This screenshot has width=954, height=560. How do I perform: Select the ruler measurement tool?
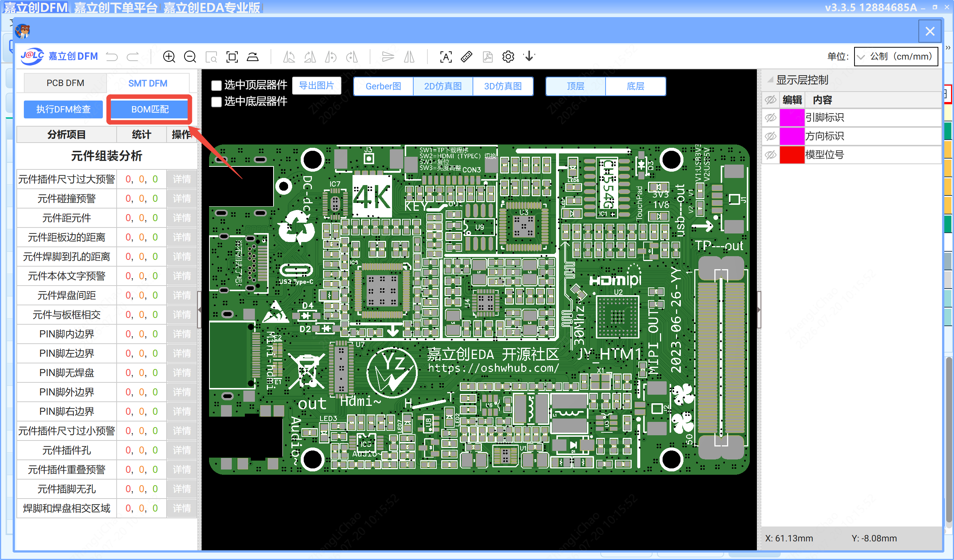(467, 57)
